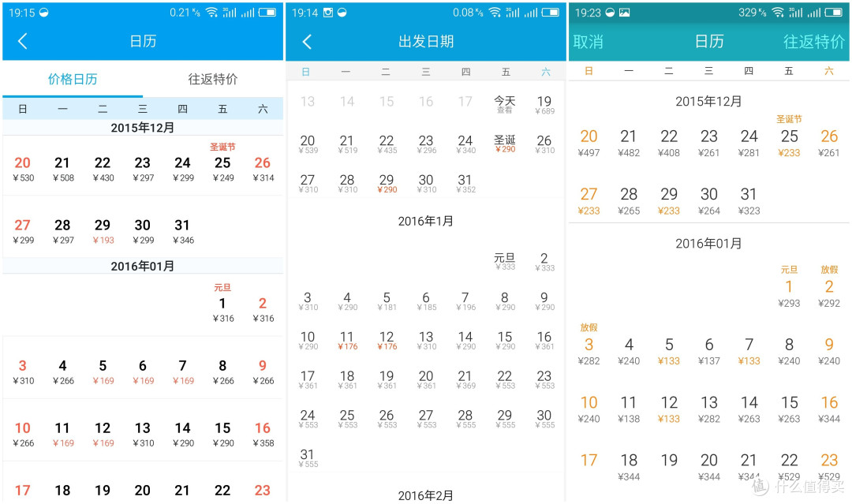Screen dimensions: 852x504
Task: Select December 20 ¥530 in left calendar
Action: pos(23,169)
